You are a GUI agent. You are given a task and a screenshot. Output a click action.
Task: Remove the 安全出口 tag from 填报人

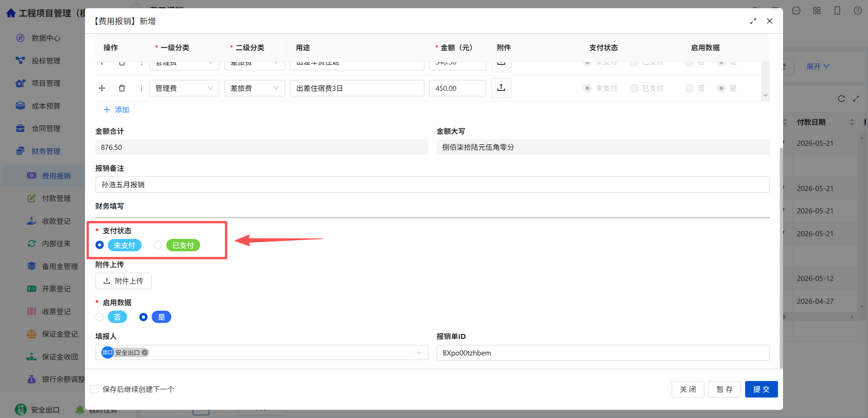[145, 353]
